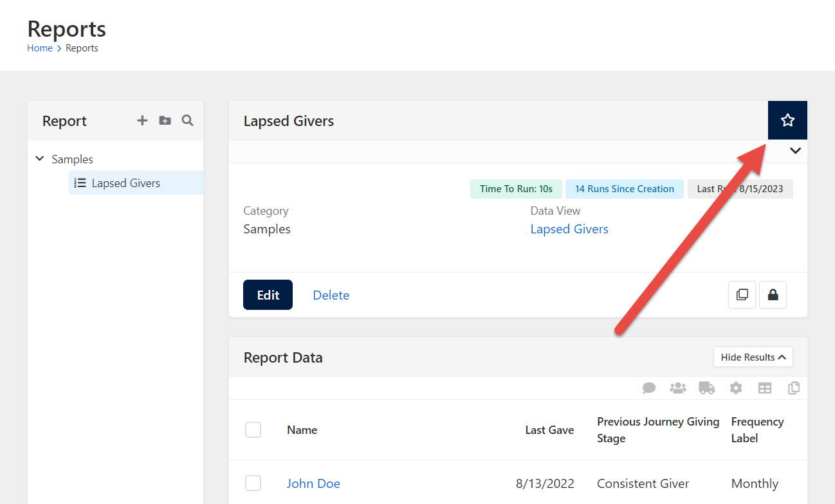Viewport: 835px width, 504px height.
Task: Click the Consistent Giver cell
Action: coord(643,483)
